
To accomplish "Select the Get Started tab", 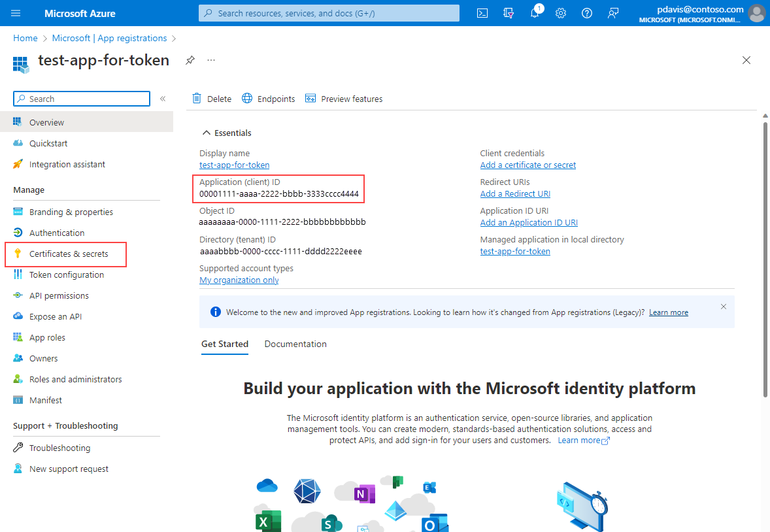I will pyautogui.click(x=225, y=344).
